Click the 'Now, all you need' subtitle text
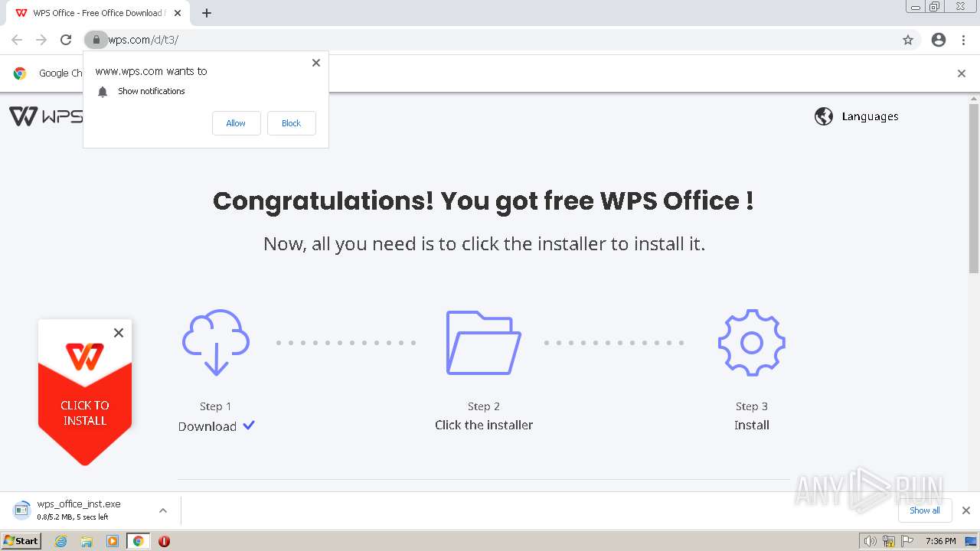 pos(484,243)
